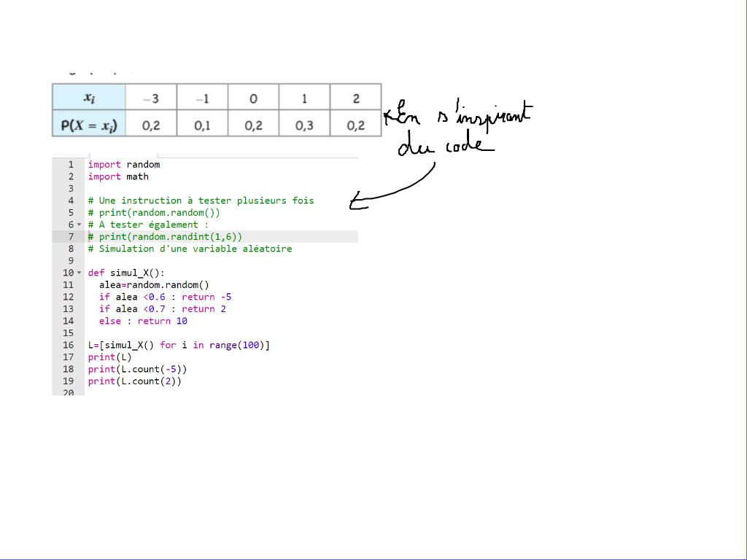Click the highlighted randint comment line
This screenshot has height=560, width=747.
tap(165, 237)
